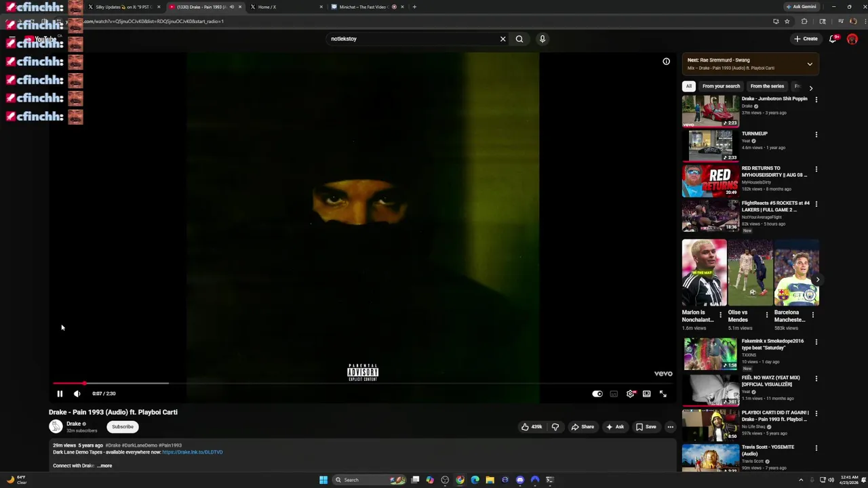Open Jumbotron Shit Poppin video thumbnail
Screen dimensions: 868x488
pyautogui.click(x=711, y=111)
